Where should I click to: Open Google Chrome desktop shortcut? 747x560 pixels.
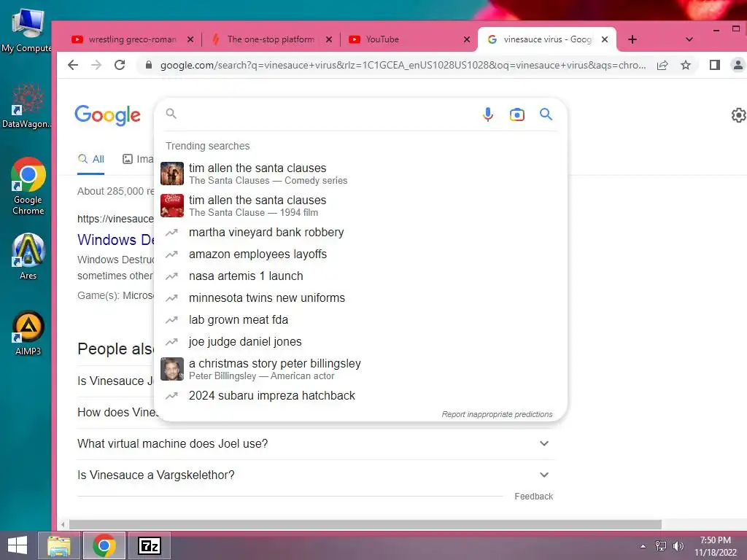tap(28, 186)
